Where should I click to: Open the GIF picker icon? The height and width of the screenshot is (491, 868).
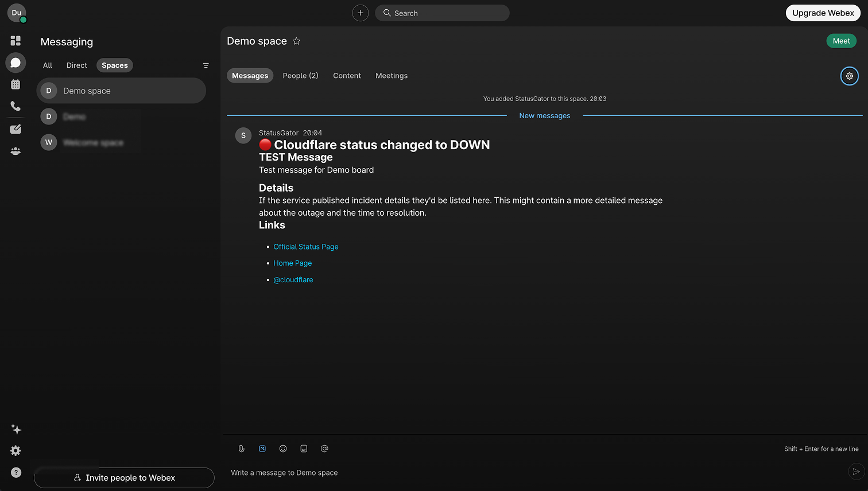coord(304,449)
